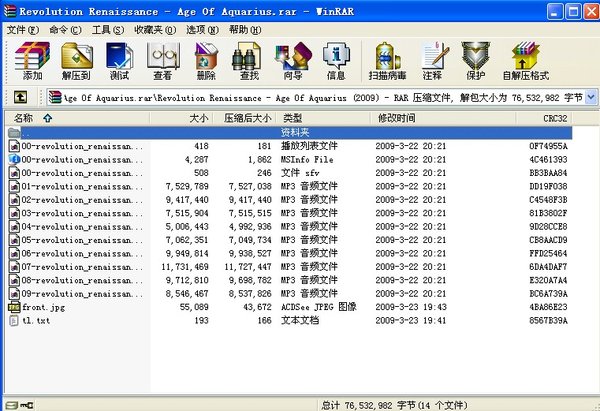Image resolution: width=600 pixels, height=411 pixels.
Task: Click the ACDSee JPEG 图像 type cell
Action: 318,307
